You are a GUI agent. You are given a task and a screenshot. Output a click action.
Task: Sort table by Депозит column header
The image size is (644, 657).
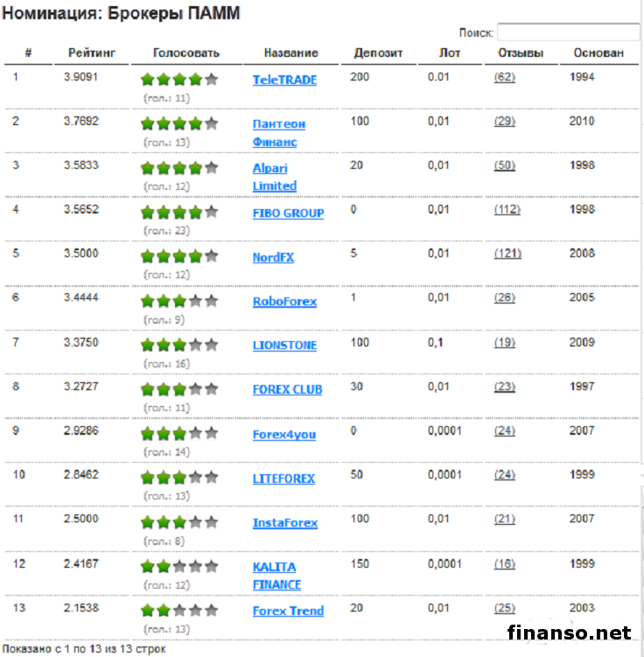[x=378, y=53]
